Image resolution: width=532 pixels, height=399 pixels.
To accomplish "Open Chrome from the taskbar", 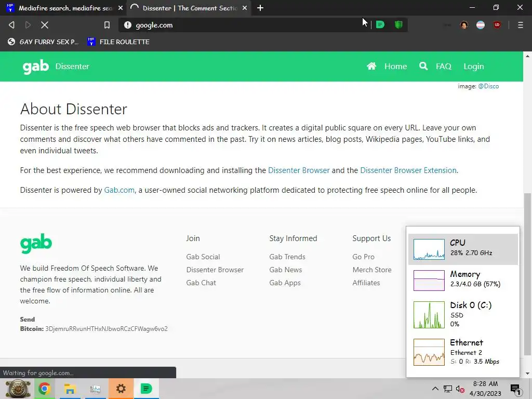I will pyautogui.click(x=45, y=389).
